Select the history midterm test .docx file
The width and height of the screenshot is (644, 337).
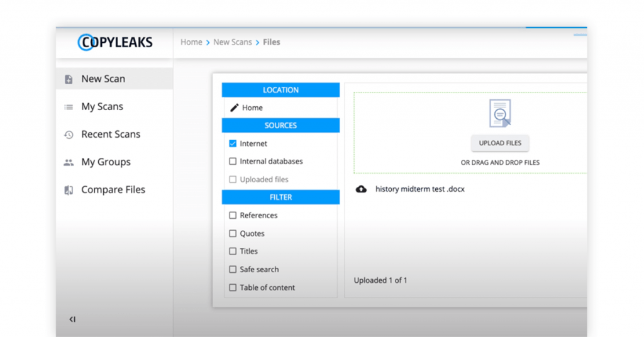point(419,189)
